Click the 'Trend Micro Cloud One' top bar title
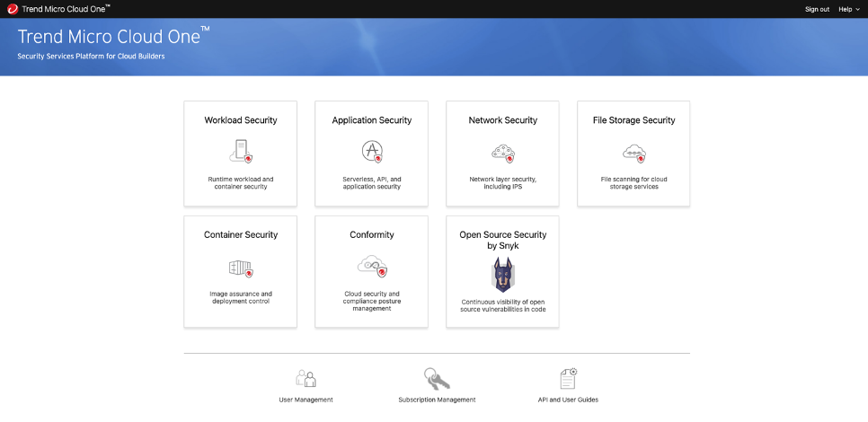 66,9
